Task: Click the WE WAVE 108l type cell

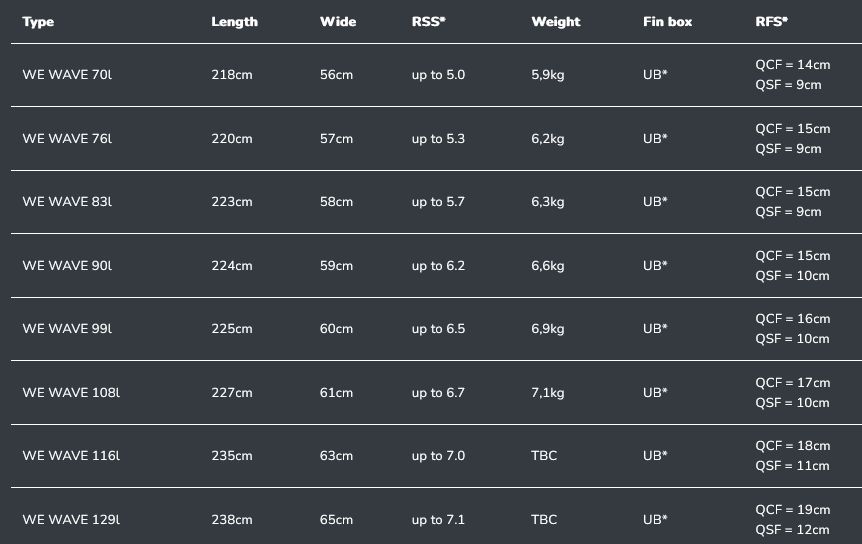Action: [71, 392]
